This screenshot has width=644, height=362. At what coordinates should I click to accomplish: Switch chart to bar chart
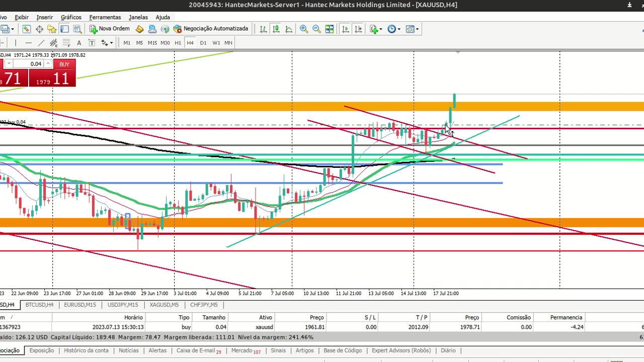(x=263, y=29)
